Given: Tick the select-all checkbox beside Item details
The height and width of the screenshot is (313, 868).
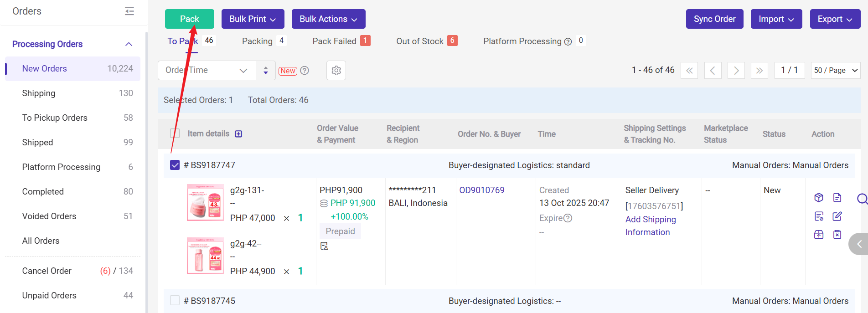Looking at the screenshot, I should click(175, 133).
